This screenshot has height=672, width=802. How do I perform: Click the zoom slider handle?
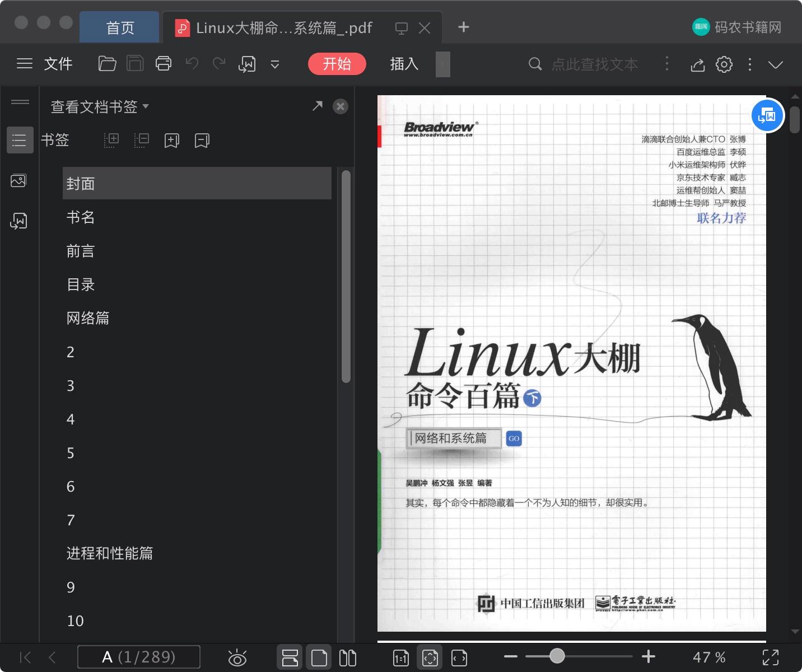pyautogui.click(x=557, y=656)
